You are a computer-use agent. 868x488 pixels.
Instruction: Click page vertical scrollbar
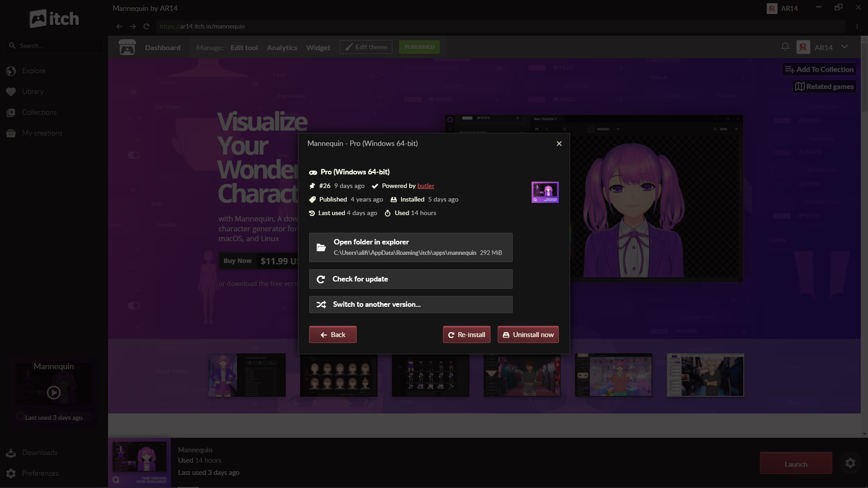864,77
